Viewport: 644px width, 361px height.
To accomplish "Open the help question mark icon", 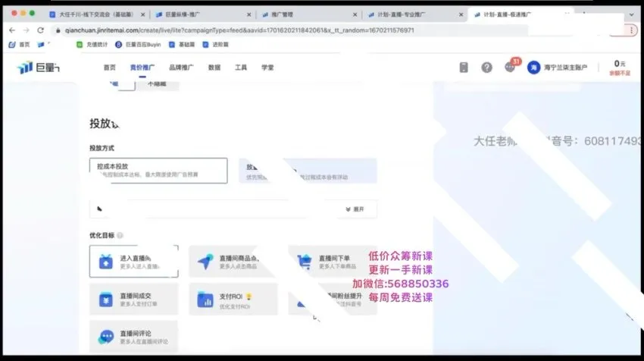I will point(486,67).
